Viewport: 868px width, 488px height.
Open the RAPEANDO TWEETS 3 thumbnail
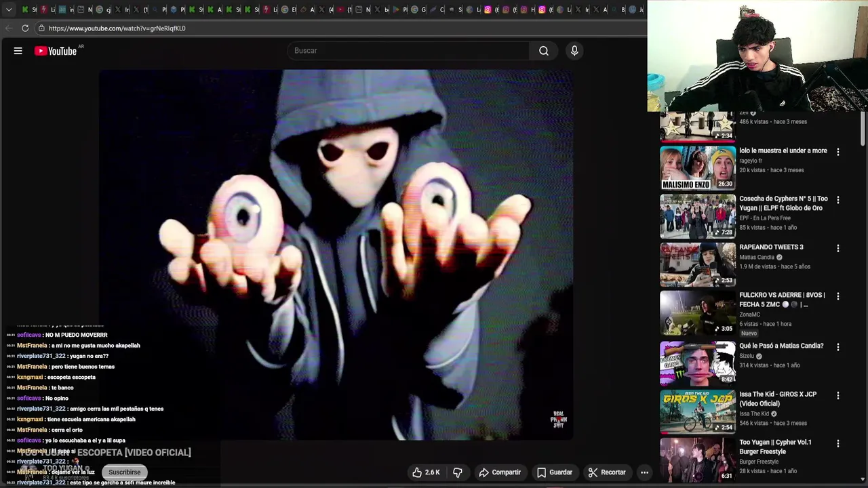point(698,264)
